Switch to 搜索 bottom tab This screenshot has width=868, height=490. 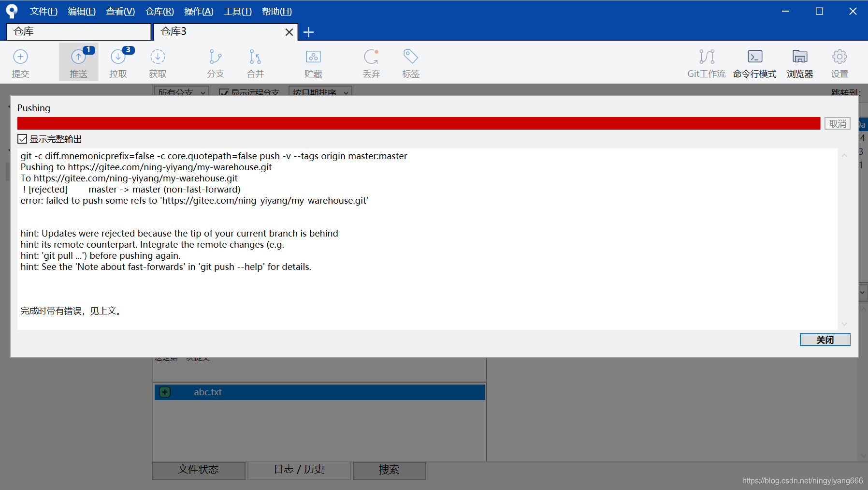point(389,470)
